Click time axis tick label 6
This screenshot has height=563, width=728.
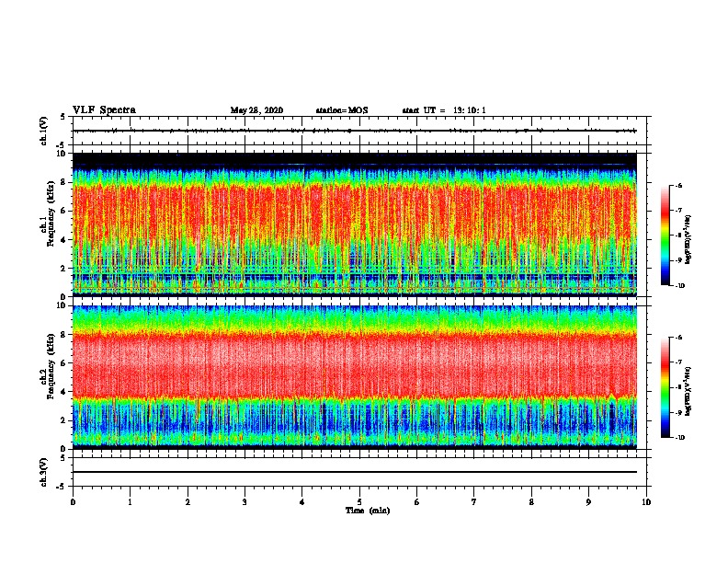click(417, 501)
